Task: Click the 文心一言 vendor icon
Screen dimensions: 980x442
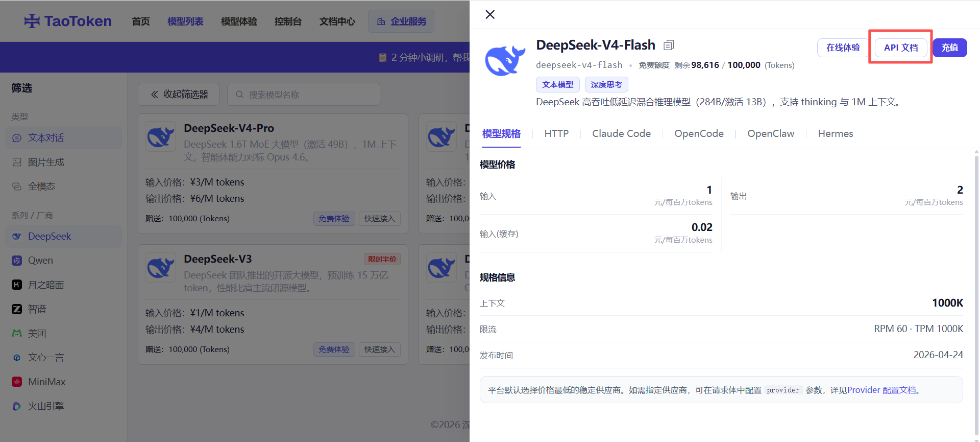Action: [x=17, y=358]
